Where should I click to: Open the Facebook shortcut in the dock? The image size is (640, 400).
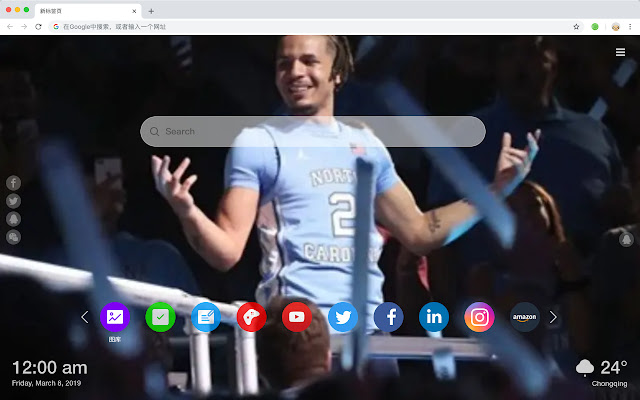388,317
